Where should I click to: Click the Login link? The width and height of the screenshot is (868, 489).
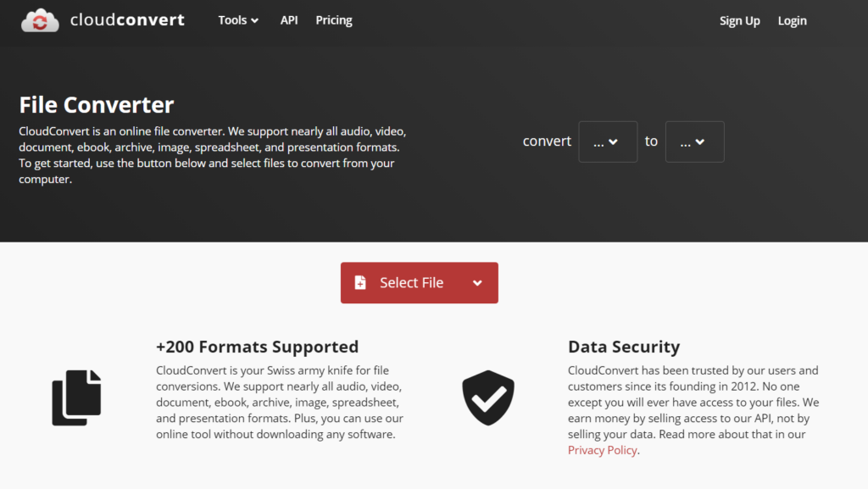pos(793,21)
